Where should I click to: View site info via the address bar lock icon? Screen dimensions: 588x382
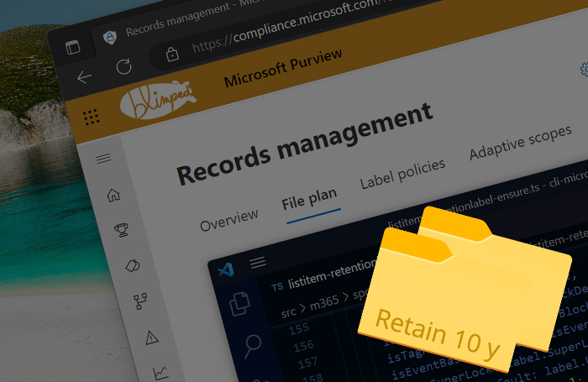pos(172,54)
